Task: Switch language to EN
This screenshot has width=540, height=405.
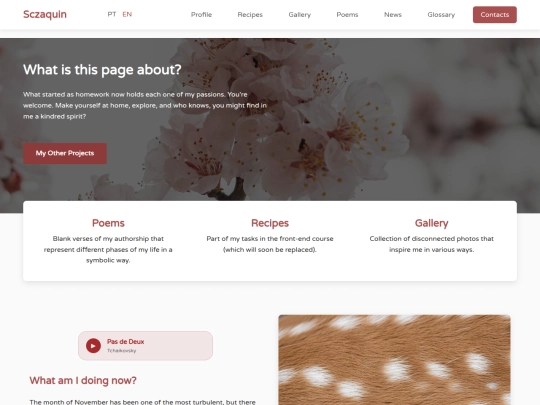Action: (127, 14)
